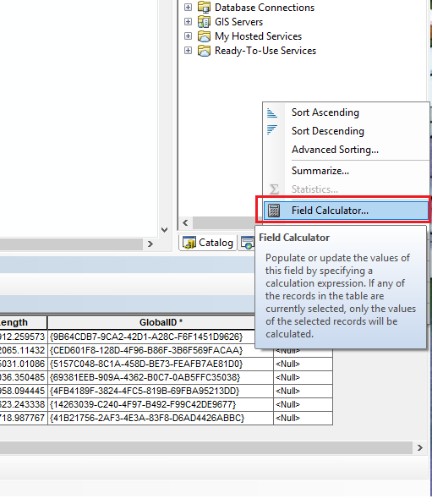Click the Statistics sigma icon
This screenshot has height=504, width=432.
[274, 189]
